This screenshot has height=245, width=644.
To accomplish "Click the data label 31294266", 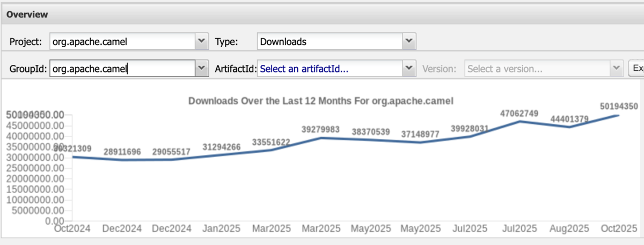I will coord(223,147).
